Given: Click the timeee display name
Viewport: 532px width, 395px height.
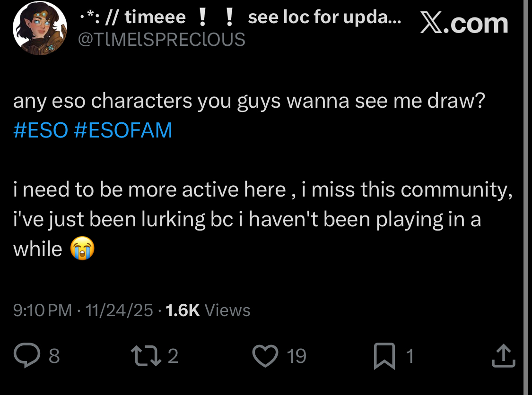Looking at the screenshot, I should 156,18.
